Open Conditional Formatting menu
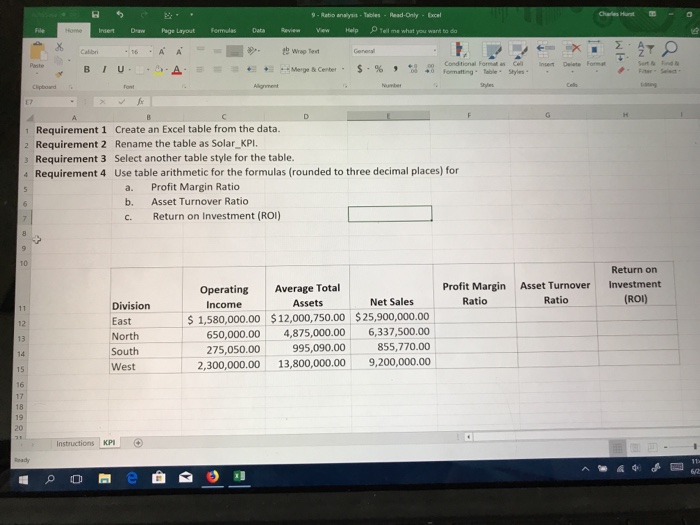 [x=460, y=58]
